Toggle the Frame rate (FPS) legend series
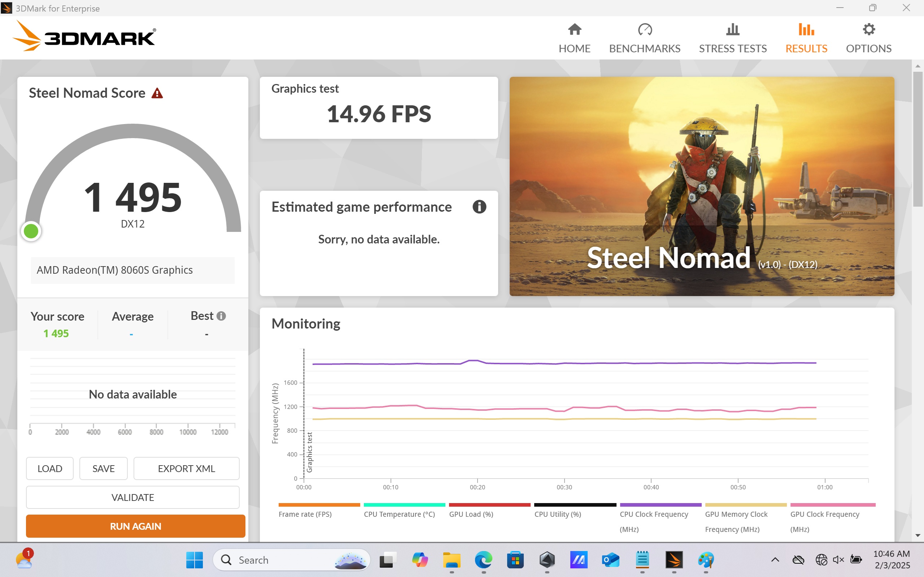This screenshot has height=577, width=924. (305, 514)
